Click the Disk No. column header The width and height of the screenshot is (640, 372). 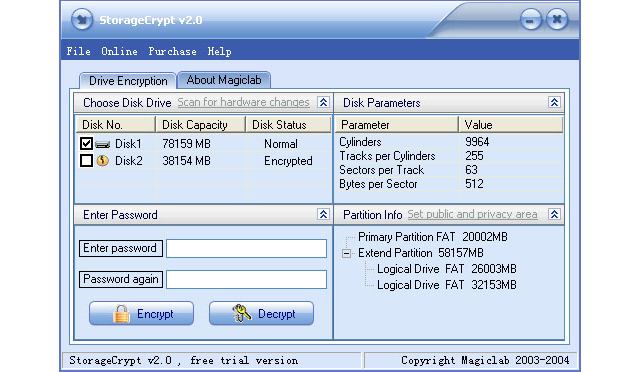pyautogui.click(x=116, y=125)
